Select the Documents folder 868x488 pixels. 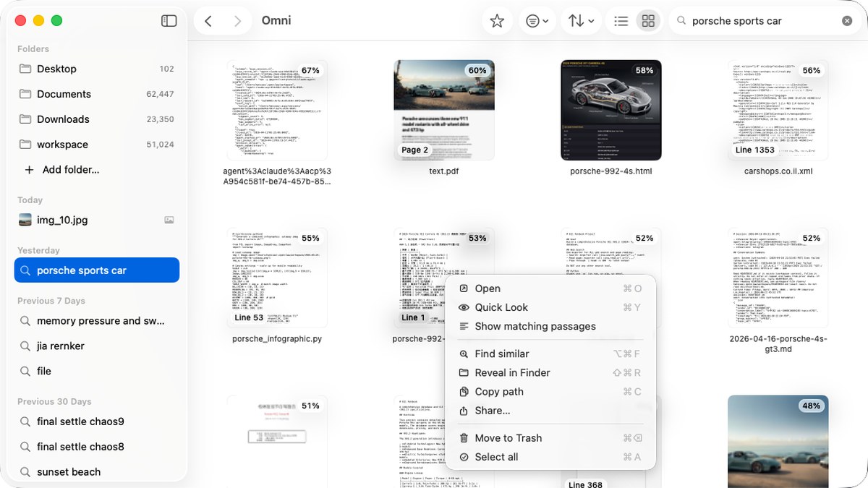(x=96, y=94)
